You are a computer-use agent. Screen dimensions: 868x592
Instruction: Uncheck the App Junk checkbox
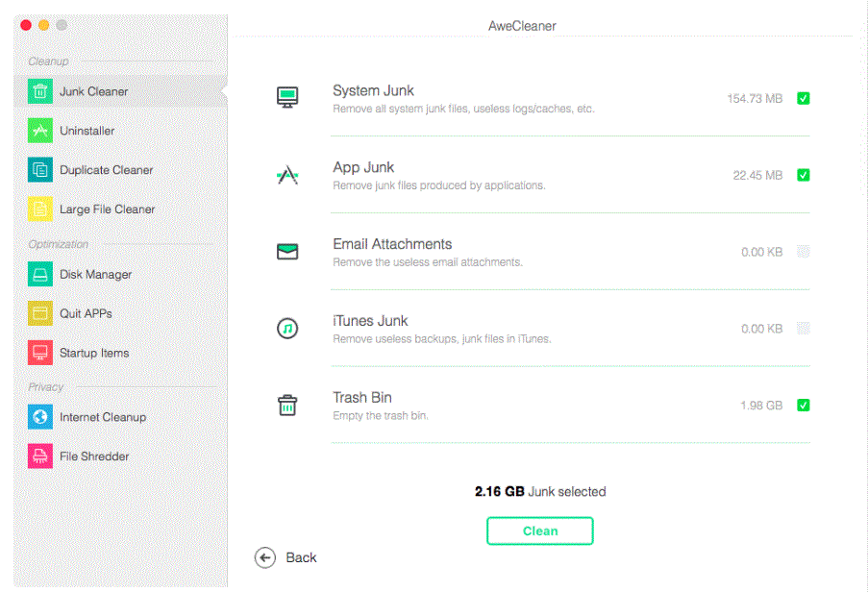804,175
